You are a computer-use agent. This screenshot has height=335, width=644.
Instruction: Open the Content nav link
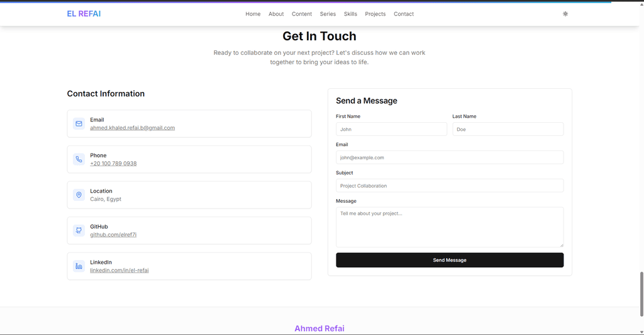pyautogui.click(x=302, y=14)
